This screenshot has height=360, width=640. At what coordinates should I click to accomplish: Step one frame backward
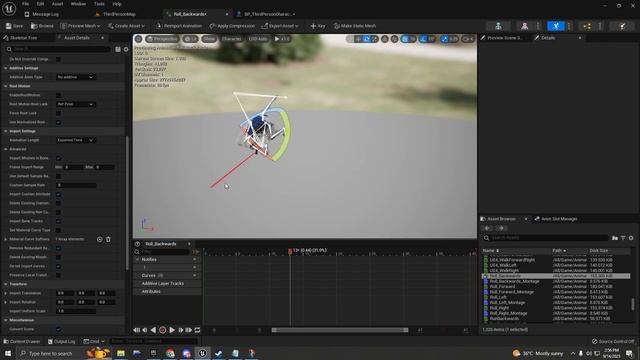coord(145,330)
